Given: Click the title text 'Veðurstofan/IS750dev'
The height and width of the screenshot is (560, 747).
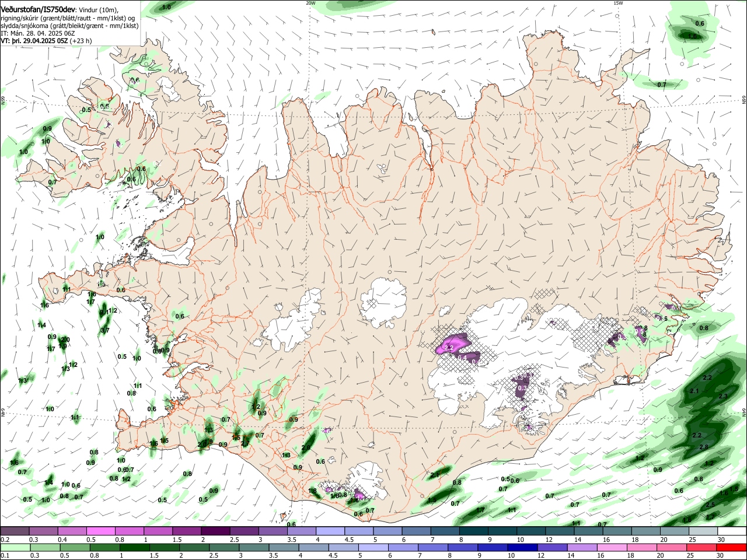Looking at the screenshot, I should tap(38, 9).
